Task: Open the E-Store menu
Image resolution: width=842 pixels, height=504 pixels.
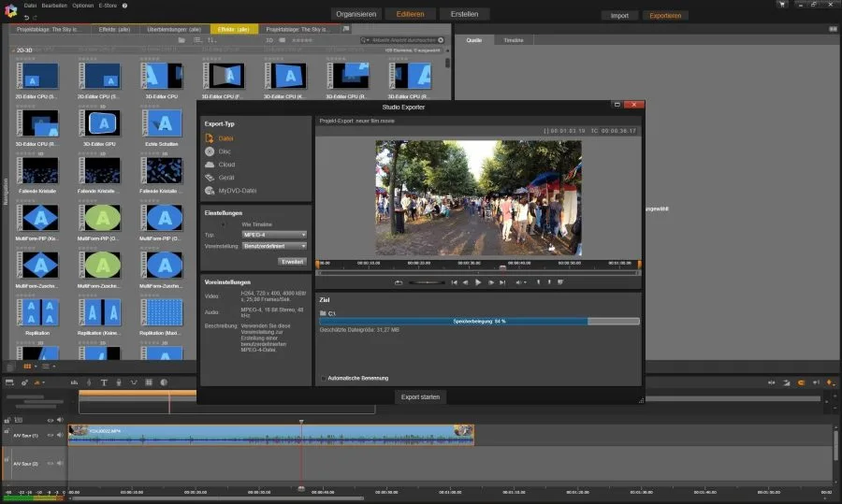Action: point(108,6)
